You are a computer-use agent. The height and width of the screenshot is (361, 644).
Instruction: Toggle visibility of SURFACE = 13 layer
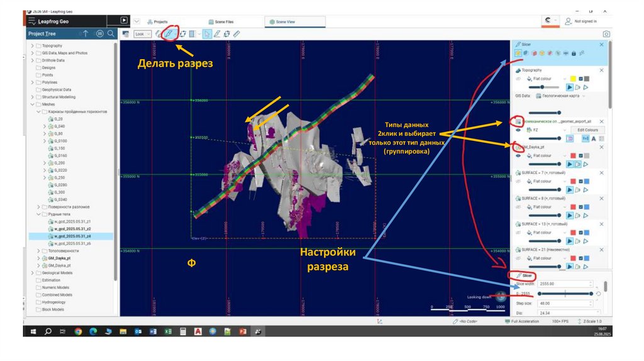point(518,233)
